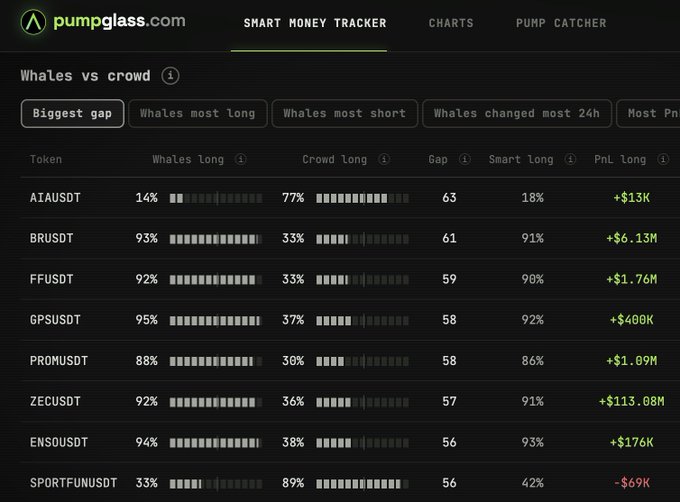Select Whales changed most 24h filter

click(517, 114)
